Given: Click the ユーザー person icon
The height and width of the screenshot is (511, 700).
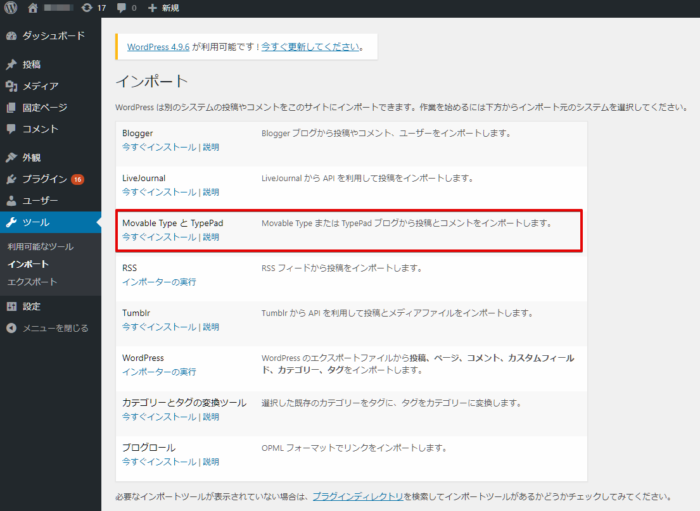Looking at the screenshot, I should (11, 200).
